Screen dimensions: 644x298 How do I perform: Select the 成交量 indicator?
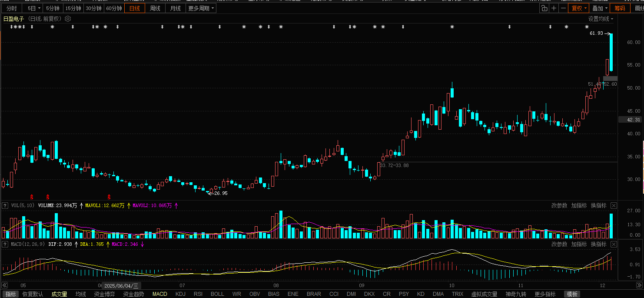[59, 295]
